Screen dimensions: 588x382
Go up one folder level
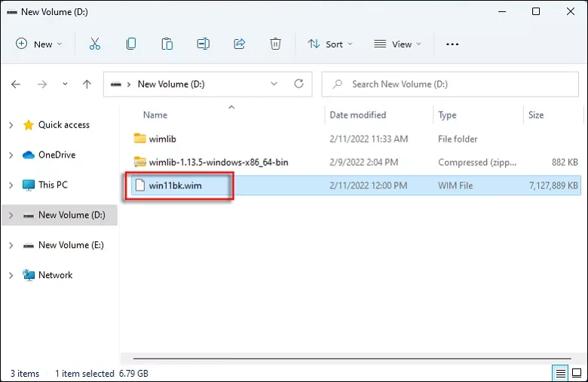[x=87, y=84]
